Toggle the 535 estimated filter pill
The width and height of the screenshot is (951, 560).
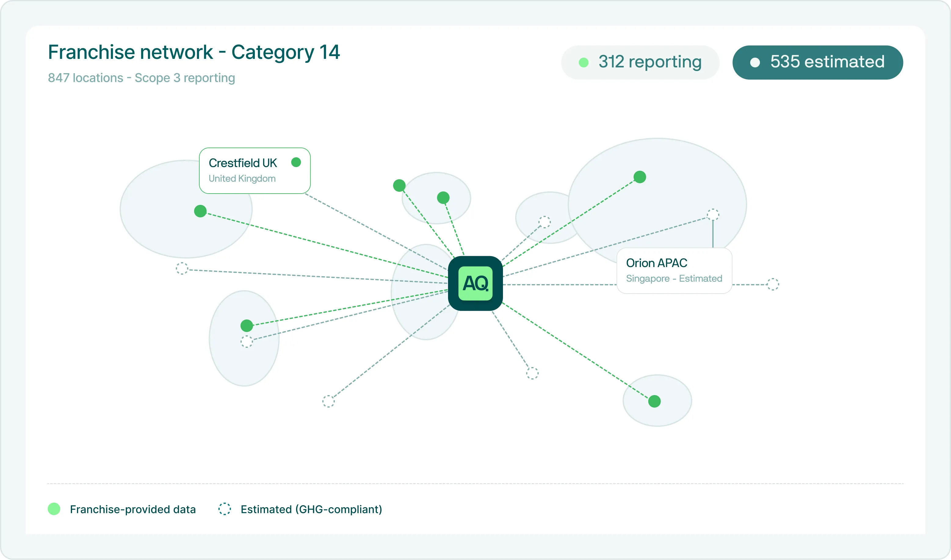tap(817, 62)
